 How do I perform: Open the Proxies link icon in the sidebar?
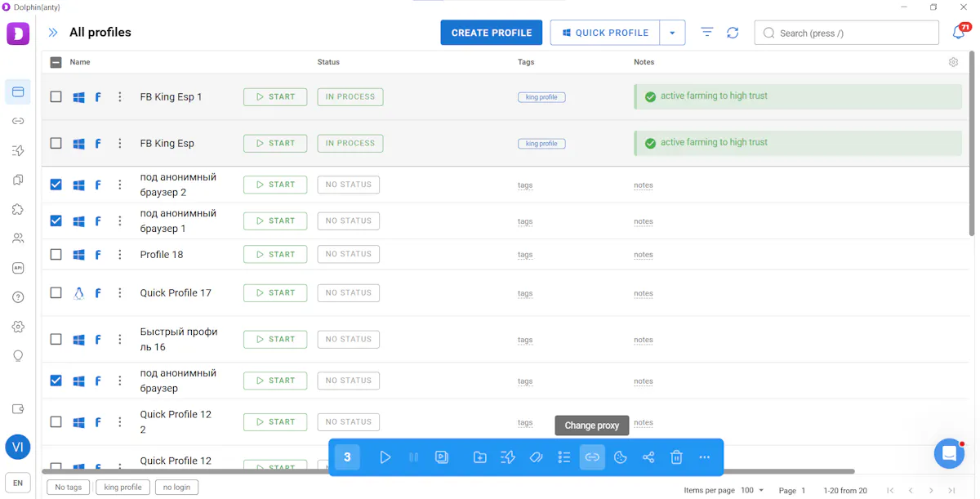pos(18,121)
